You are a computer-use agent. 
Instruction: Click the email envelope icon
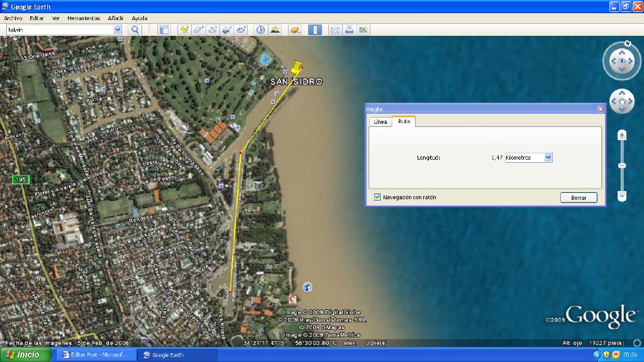(335, 30)
